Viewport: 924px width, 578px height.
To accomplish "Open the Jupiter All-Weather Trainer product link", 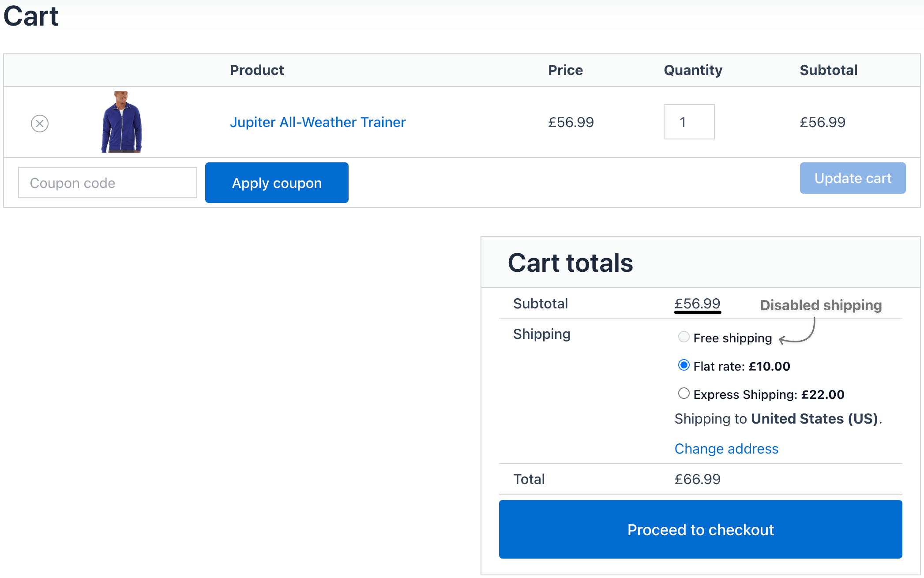I will 318,122.
